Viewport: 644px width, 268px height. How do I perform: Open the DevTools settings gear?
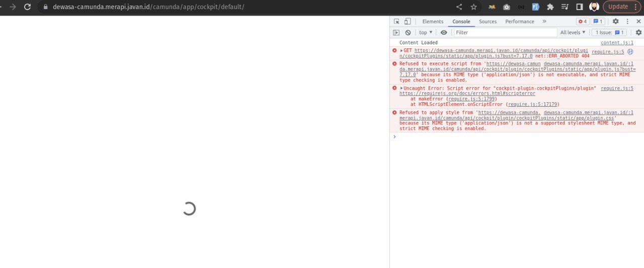[x=615, y=22]
